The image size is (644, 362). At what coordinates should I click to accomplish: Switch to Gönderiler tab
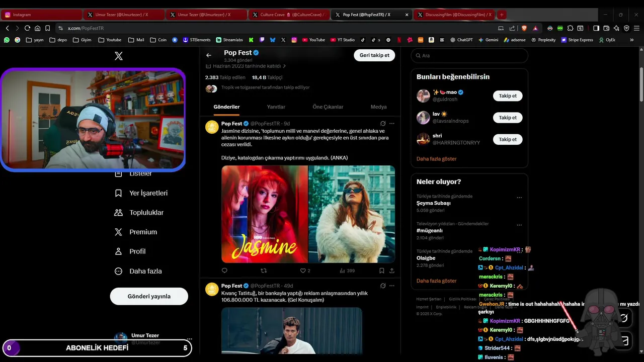tap(226, 107)
